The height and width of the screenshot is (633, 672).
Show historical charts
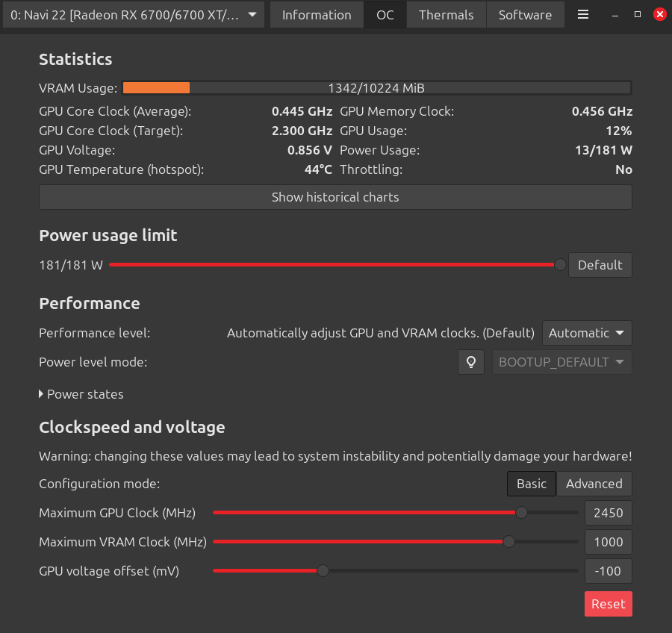(335, 197)
